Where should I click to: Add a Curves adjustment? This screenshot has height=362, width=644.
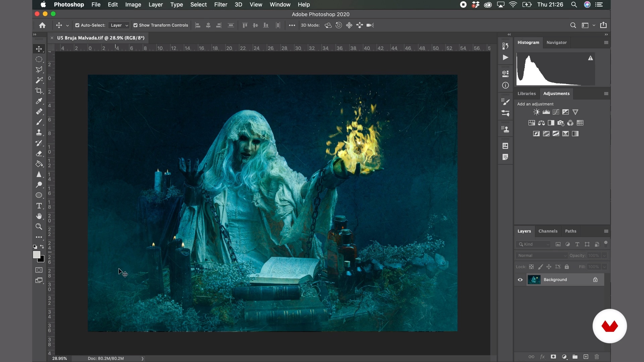tap(556, 112)
